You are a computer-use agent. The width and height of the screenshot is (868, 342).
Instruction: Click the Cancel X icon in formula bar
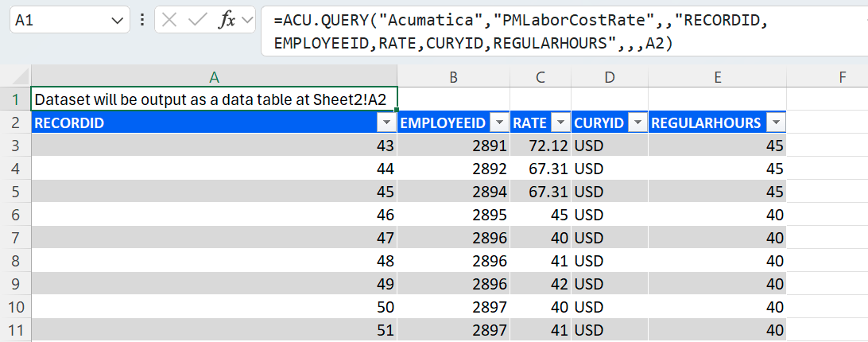[x=169, y=21]
